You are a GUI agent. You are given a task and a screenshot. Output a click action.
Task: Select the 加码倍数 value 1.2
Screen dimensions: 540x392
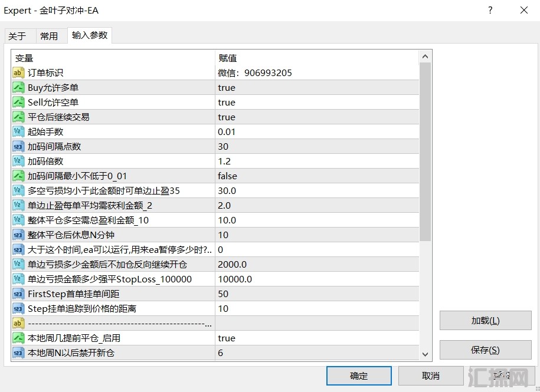coord(317,162)
